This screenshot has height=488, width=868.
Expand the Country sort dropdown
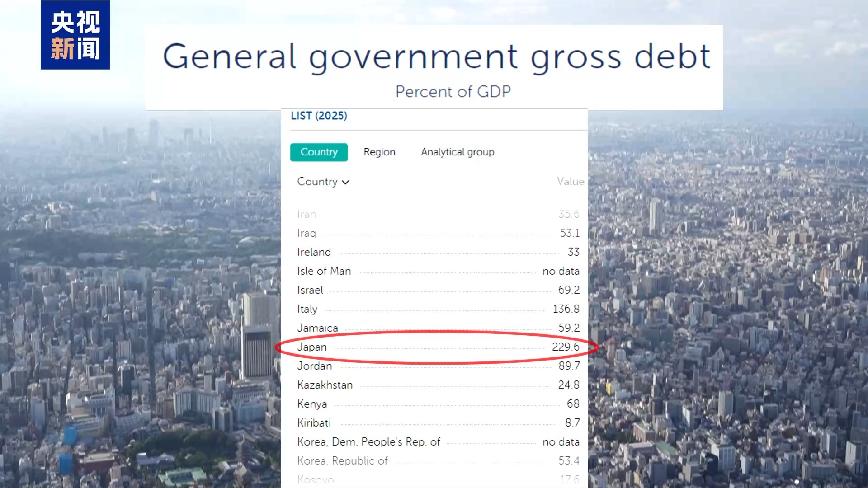tap(323, 182)
